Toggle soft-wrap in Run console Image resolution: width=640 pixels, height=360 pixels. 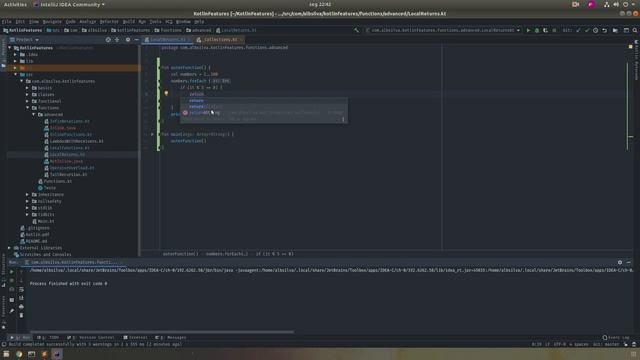[x=21, y=289]
